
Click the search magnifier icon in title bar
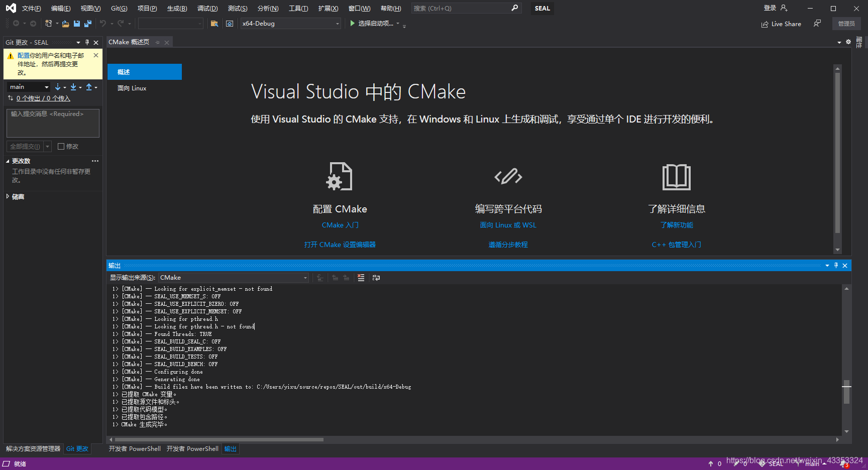click(x=515, y=8)
